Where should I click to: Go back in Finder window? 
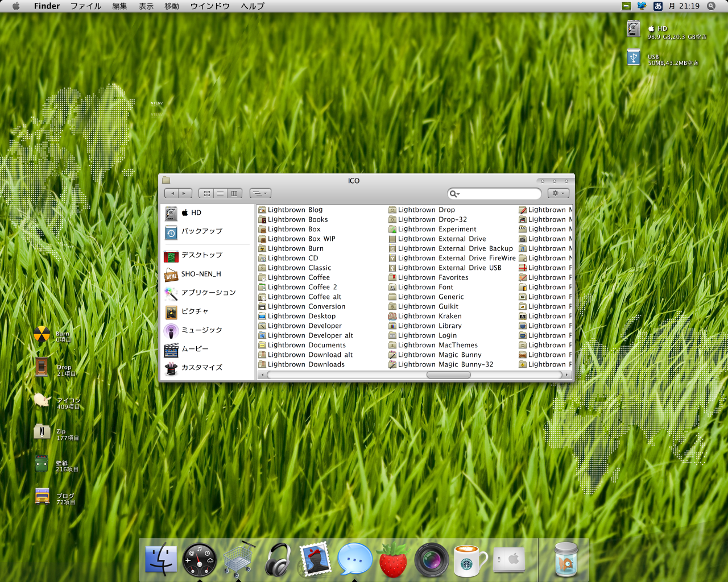click(172, 193)
